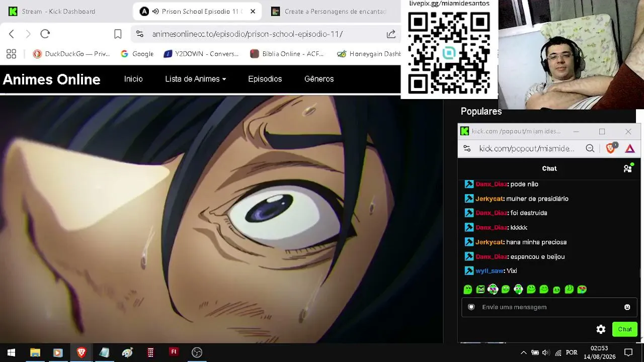The height and width of the screenshot is (362, 644).
Task: Open network settings in system tray
Action: 558,352
